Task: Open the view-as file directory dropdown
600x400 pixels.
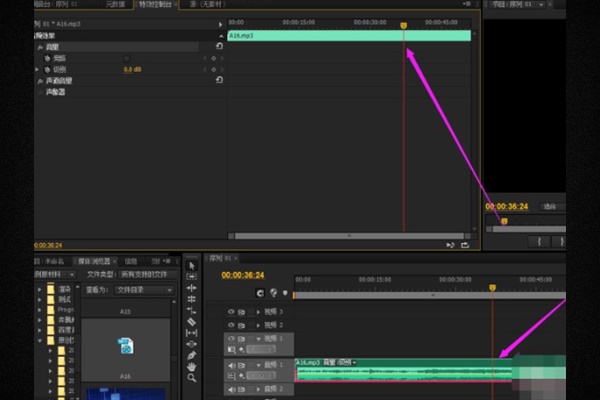Action: pos(145,290)
